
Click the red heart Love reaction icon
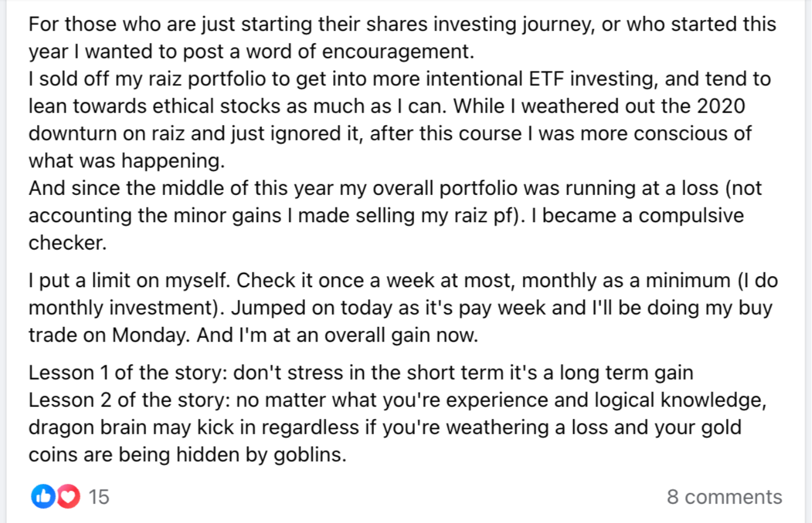(x=68, y=496)
